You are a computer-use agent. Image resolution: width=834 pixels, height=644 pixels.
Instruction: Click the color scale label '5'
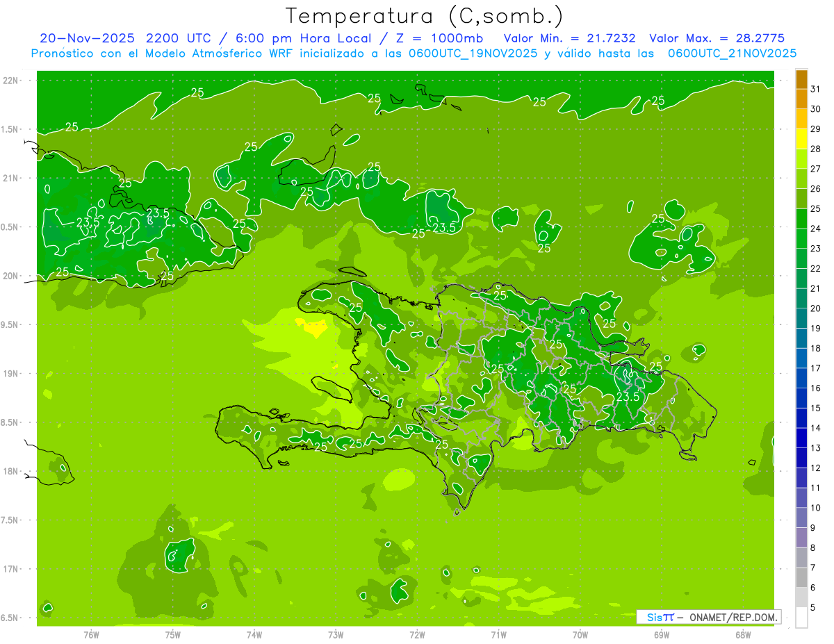(x=813, y=607)
